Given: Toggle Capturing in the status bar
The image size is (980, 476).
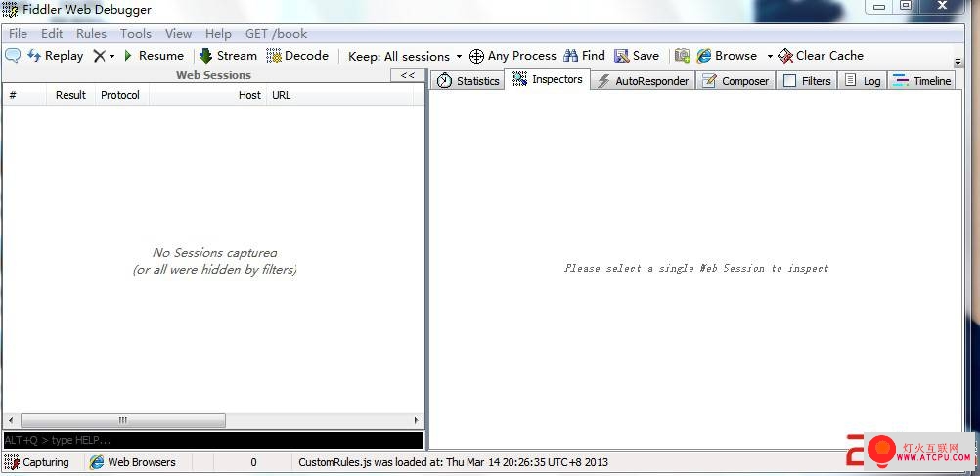Looking at the screenshot, I should click(x=36, y=463).
